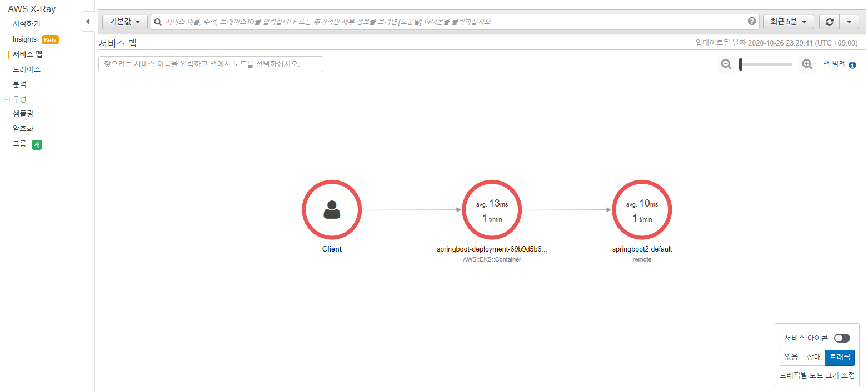Image resolution: width=868 pixels, height=392 pixels.
Task: Click the Client node label
Action: 332,249
